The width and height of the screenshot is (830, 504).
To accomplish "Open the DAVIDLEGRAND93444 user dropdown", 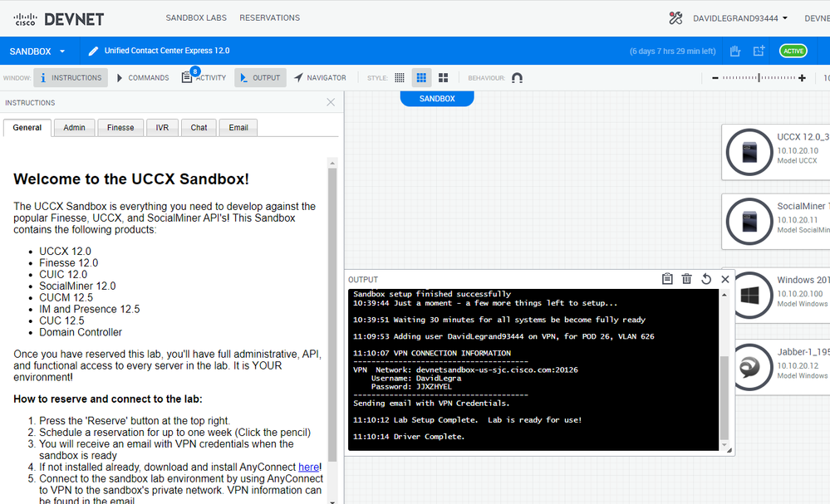I will coord(740,18).
